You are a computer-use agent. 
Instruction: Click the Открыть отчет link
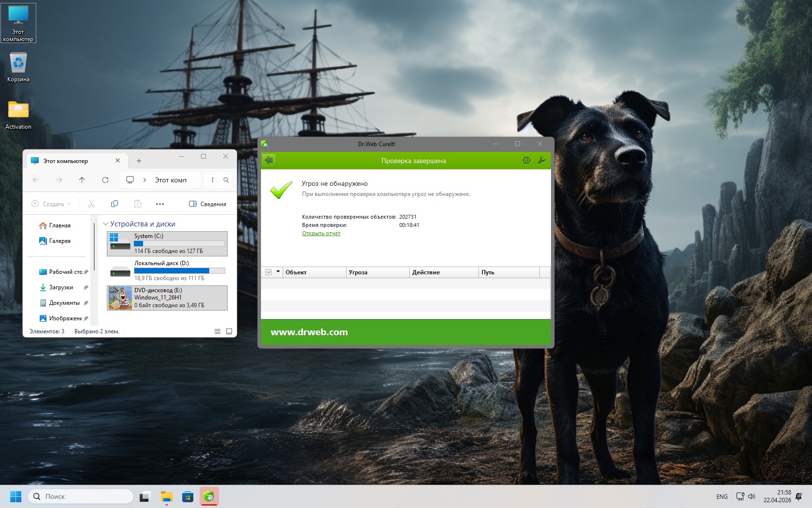point(321,233)
